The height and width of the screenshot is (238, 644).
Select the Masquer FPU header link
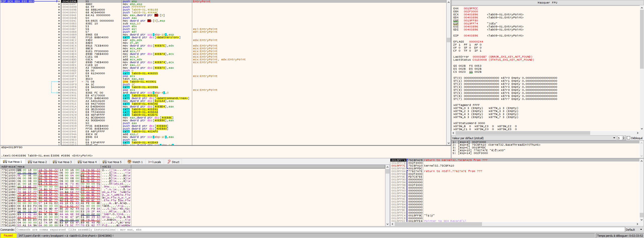click(x=547, y=3)
